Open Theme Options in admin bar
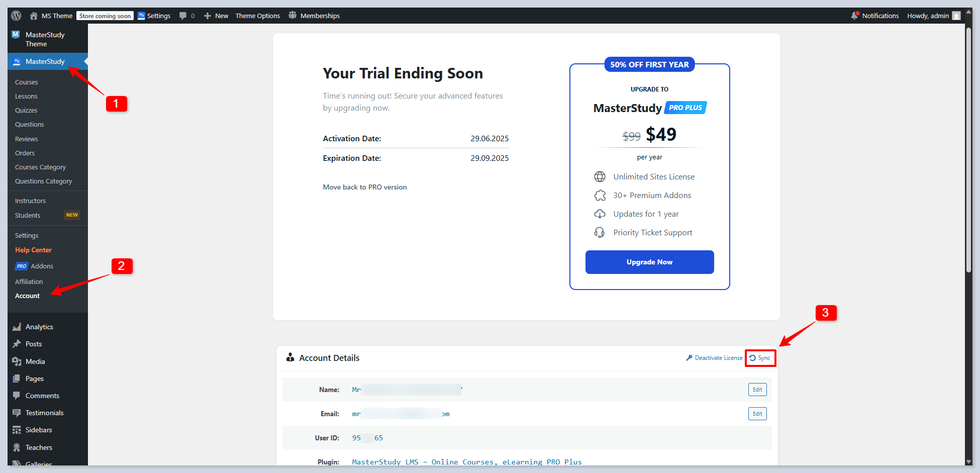 [257, 16]
